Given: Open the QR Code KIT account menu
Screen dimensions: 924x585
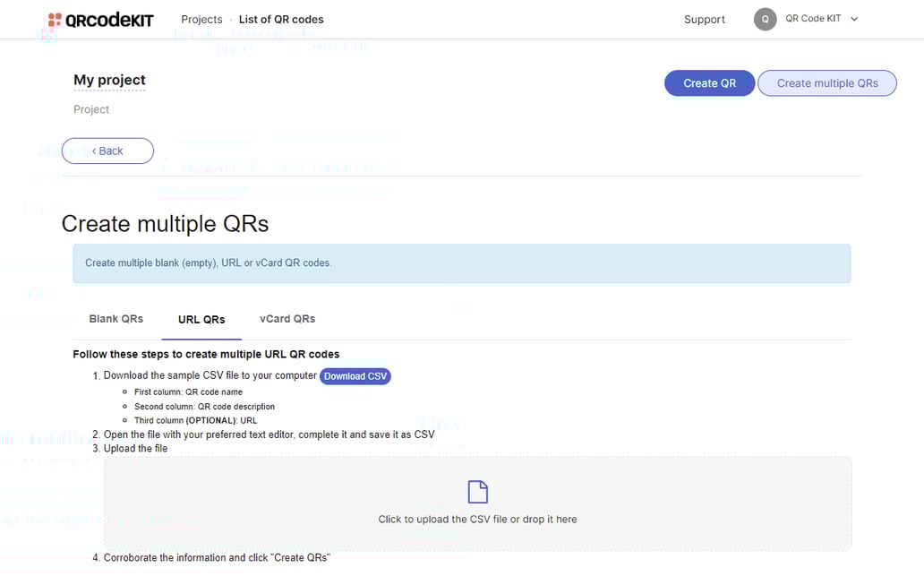Looking at the screenshot, I should [813, 19].
